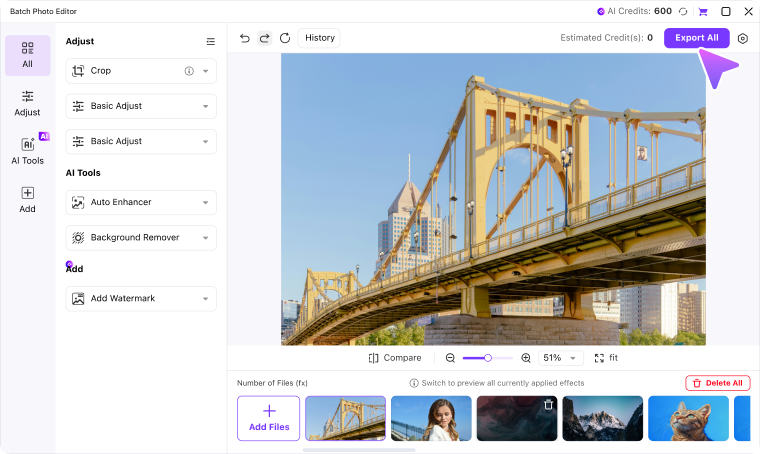
Task: Select the cat thumbnail
Action: [688, 418]
